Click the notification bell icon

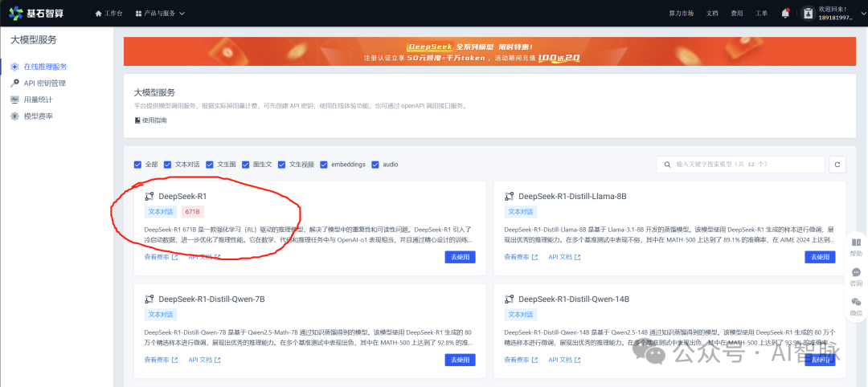point(785,14)
